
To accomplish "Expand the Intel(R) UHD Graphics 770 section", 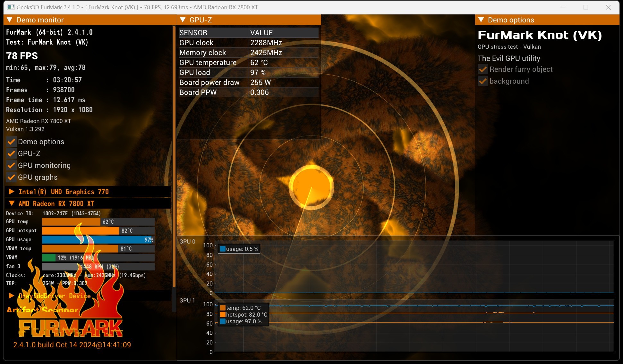I will pos(12,192).
